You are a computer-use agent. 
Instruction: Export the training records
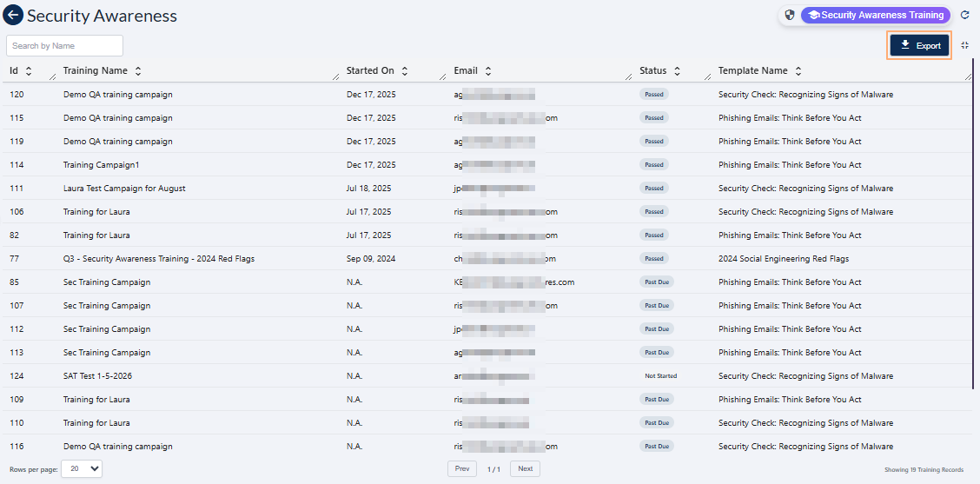[x=919, y=45]
